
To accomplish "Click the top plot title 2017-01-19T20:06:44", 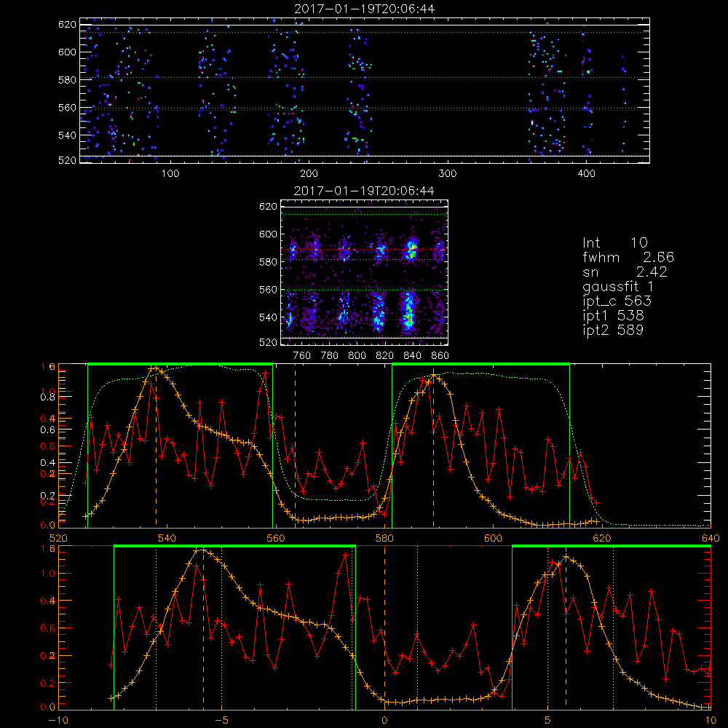I will tap(365, 9).
